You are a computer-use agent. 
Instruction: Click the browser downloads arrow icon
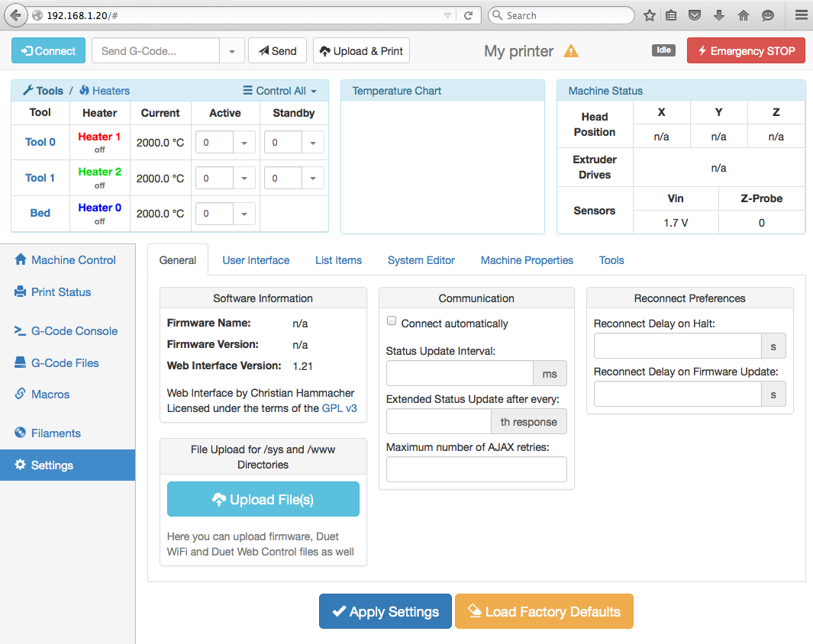click(718, 15)
